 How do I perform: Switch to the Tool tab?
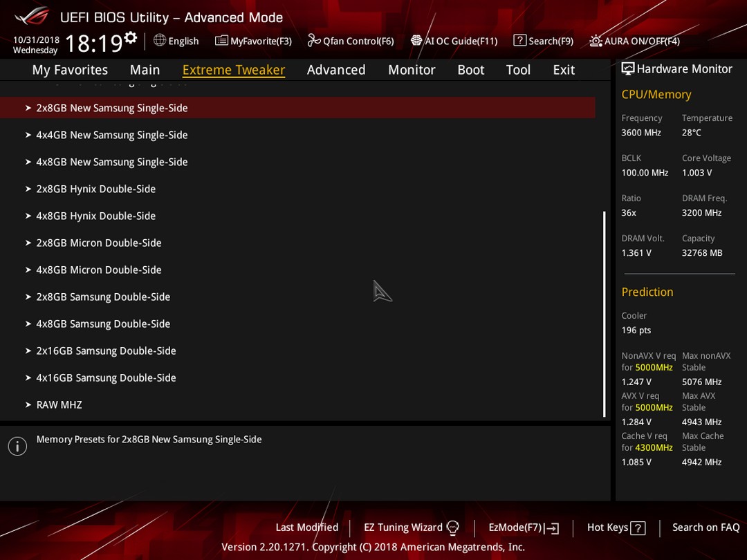click(518, 70)
